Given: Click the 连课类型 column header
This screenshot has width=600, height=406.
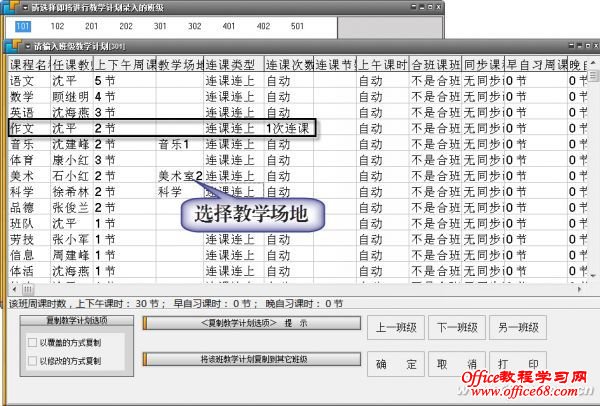Looking at the screenshot, I should [234, 65].
